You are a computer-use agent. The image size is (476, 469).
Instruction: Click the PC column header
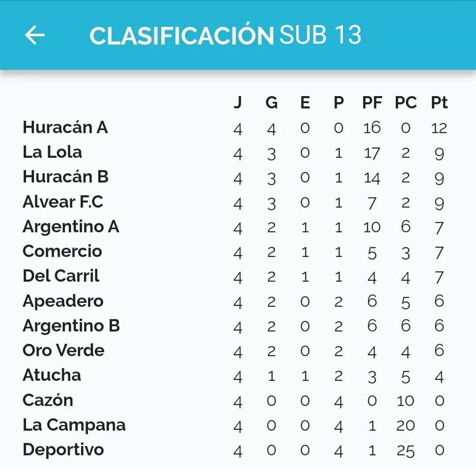406,103
